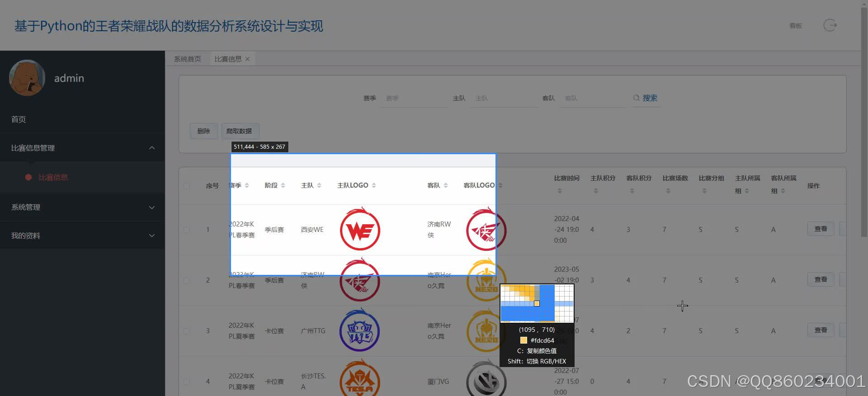
Task: Open the 我的资料 sidebar menu
Action: pos(82,236)
